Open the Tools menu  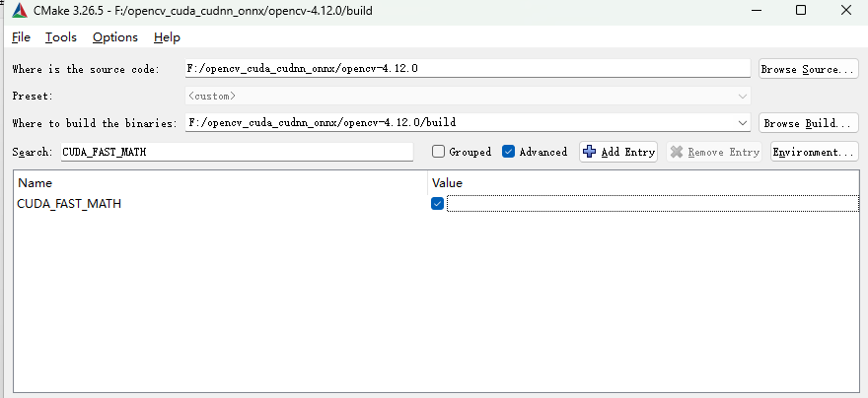pos(60,37)
